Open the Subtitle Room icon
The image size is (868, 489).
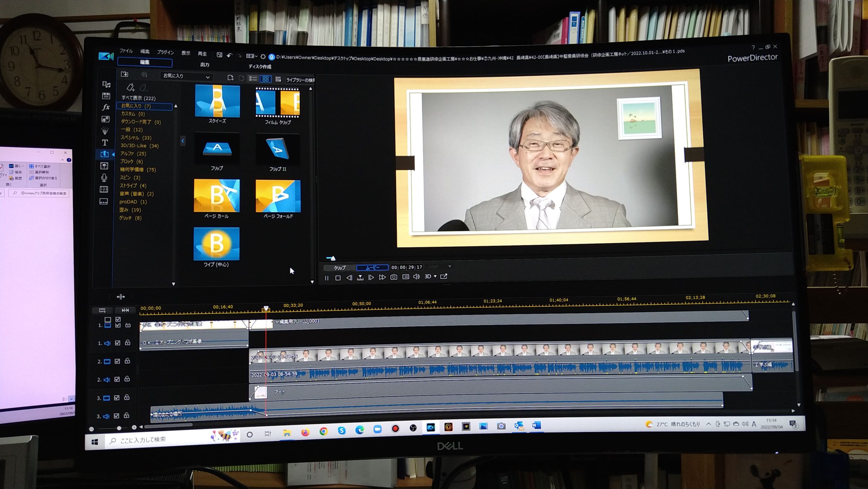[x=103, y=202]
